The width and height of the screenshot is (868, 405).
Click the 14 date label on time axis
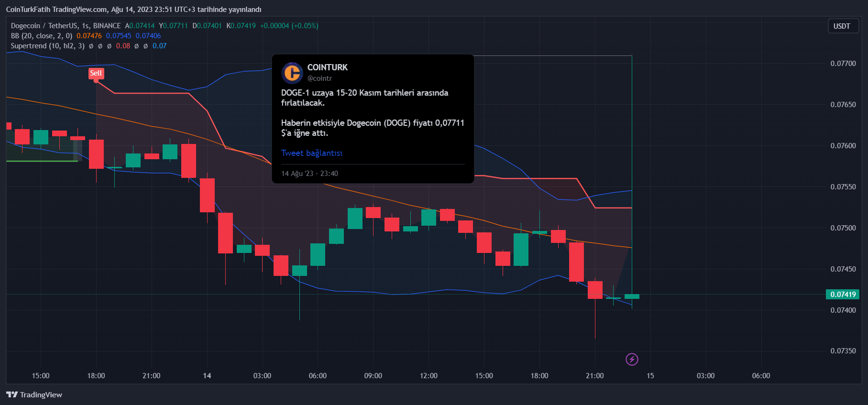point(207,376)
